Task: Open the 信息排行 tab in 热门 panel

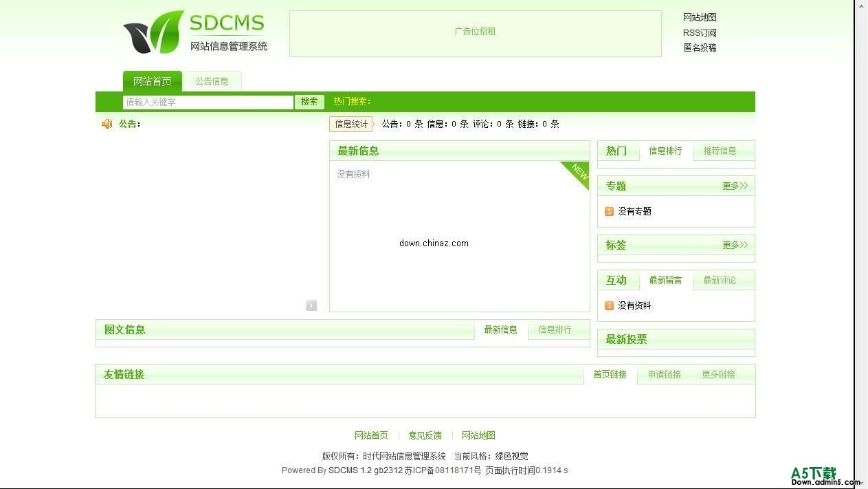Action: pyautogui.click(x=665, y=151)
